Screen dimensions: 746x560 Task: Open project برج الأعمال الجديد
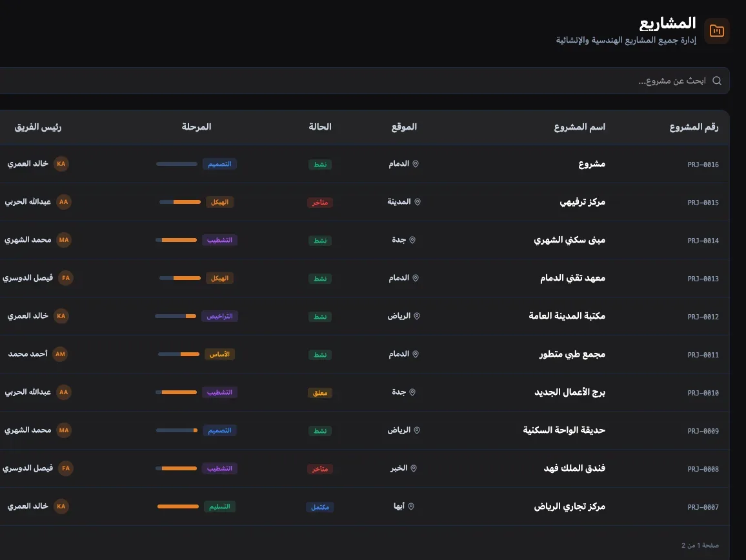tap(570, 392)
